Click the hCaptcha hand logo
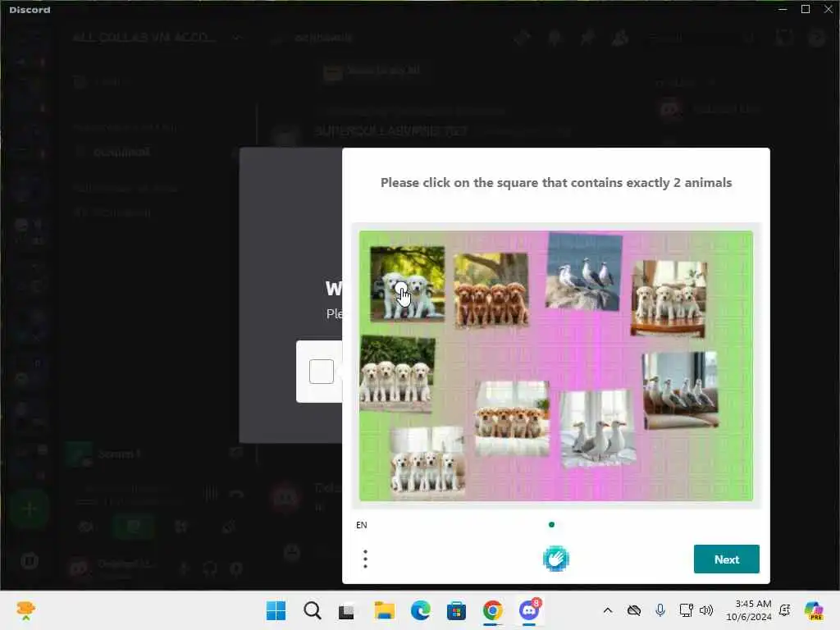The height and width of the screenshot is (630, 840). pos(555,559)
